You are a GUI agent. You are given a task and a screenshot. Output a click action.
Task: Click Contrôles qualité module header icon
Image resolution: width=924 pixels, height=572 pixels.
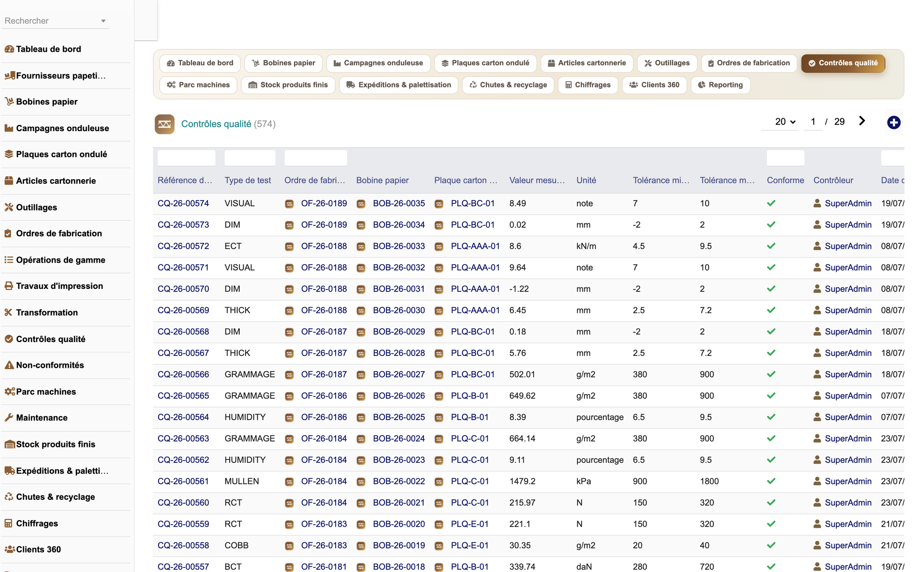point(164,124)
